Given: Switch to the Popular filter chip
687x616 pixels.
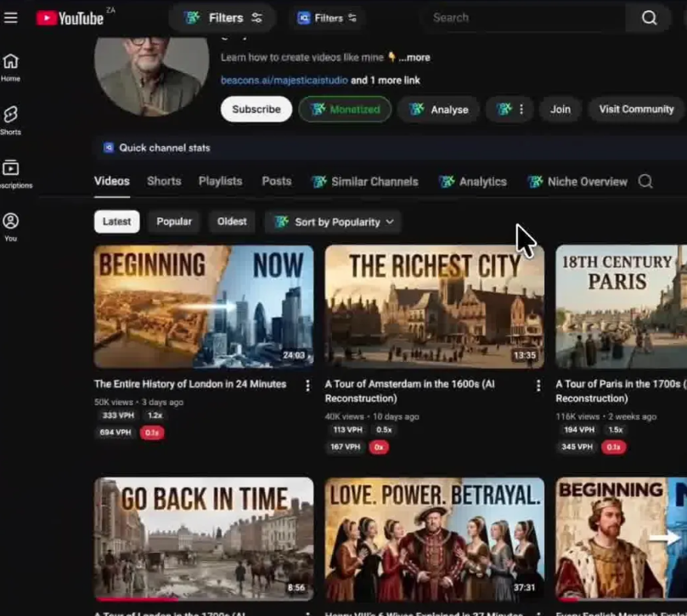Looking at the screenshot, I should pos(173,221).
